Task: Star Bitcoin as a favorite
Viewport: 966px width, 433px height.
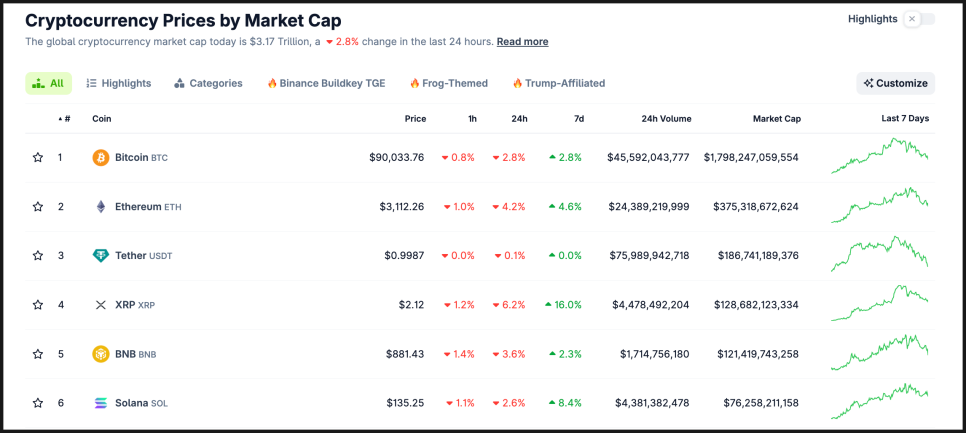Action: pos(38,158)
